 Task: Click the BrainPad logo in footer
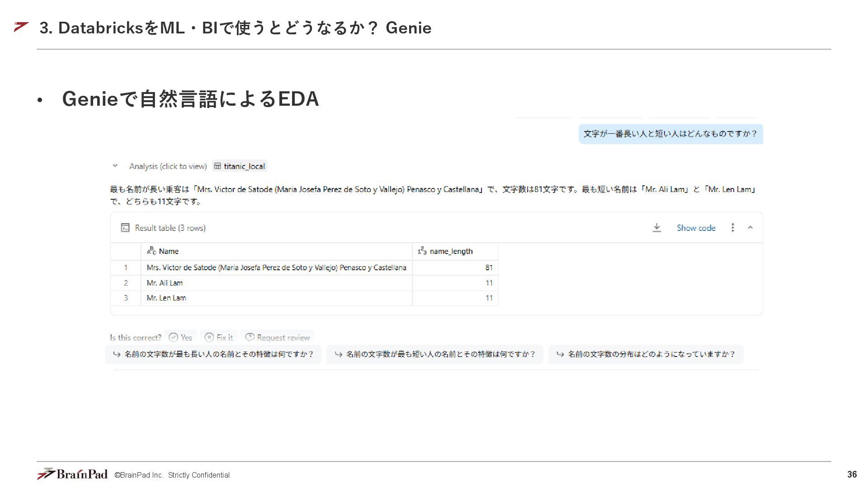[72, 474]
